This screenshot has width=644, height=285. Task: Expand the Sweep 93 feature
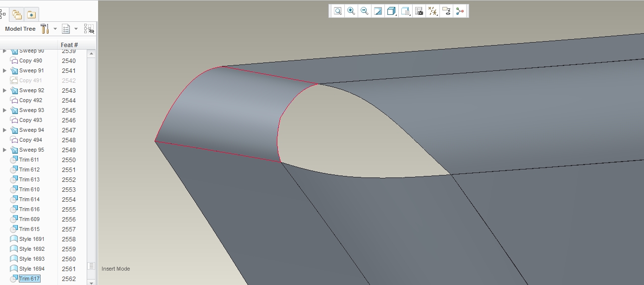pyautogui.click(x=5, y=110)
